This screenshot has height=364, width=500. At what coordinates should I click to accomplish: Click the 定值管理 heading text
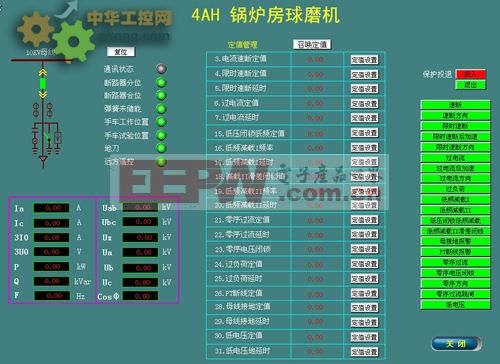[x=242, y=45]
